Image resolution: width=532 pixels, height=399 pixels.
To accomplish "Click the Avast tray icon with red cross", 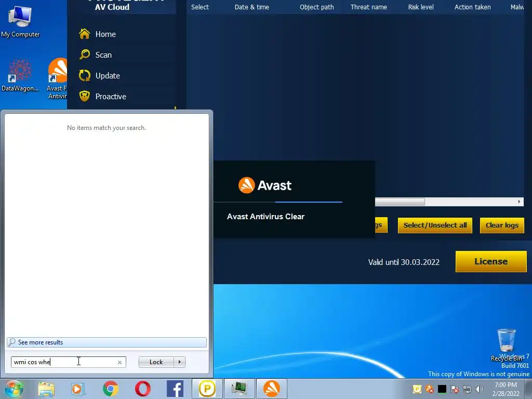I will coord(430,389).
